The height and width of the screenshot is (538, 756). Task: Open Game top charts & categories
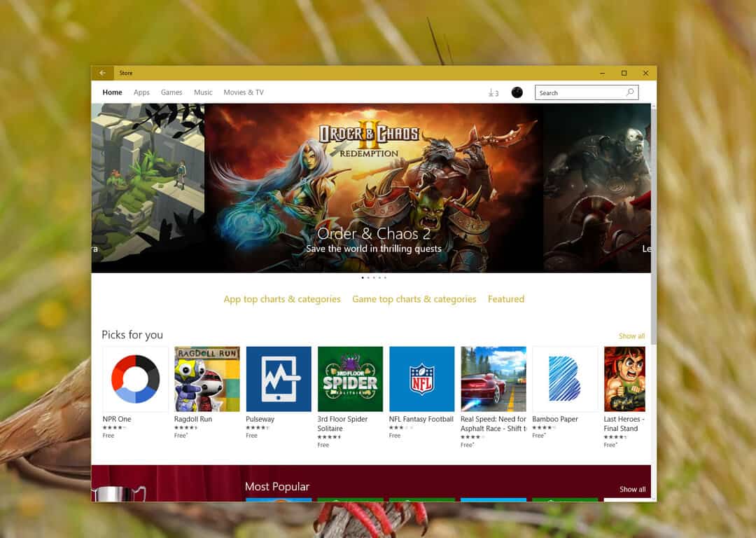tap(414, 299)
